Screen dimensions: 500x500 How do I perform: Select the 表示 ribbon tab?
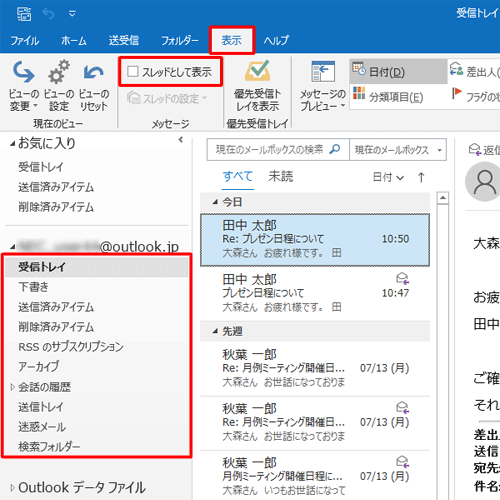232,41
